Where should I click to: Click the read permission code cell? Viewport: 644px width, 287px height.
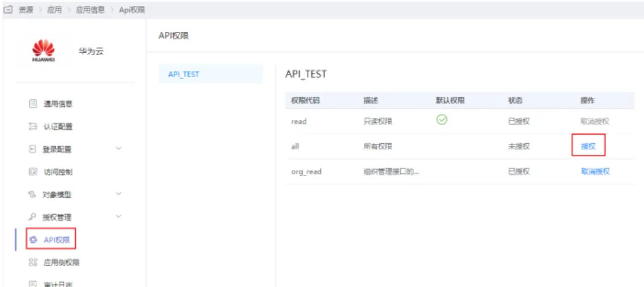coord(299,121)
